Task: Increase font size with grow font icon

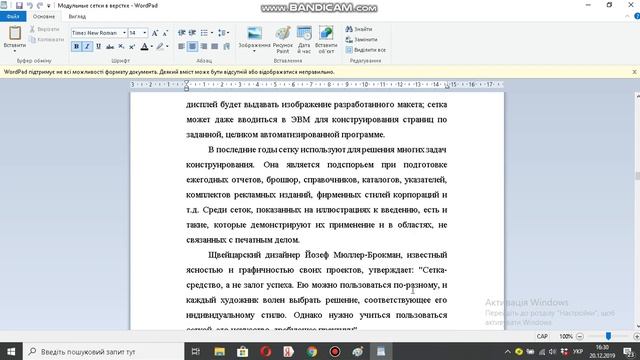Action: [155, 33]
